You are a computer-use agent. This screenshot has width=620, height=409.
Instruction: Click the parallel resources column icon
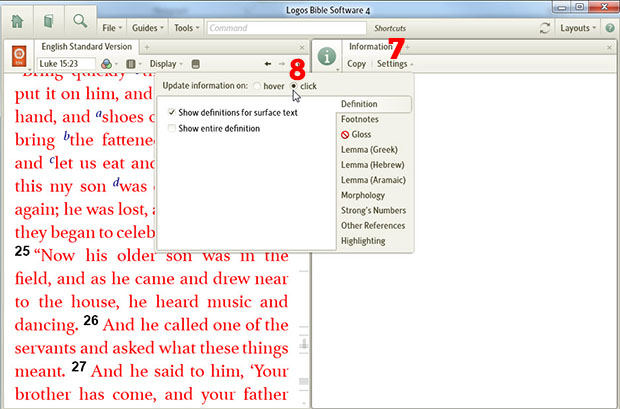[x=130, y=64]
